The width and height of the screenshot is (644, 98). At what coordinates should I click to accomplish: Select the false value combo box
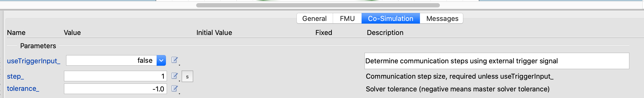(x=116, y=60)
